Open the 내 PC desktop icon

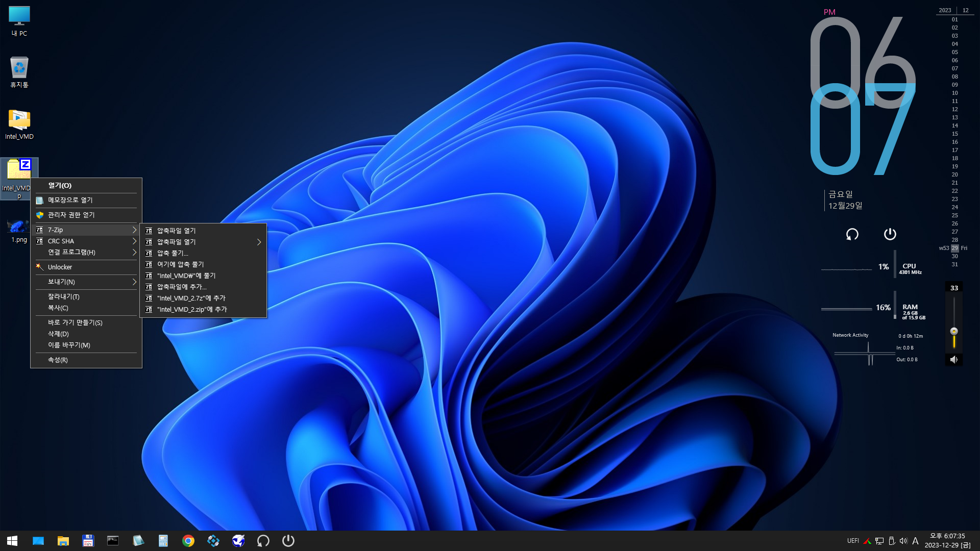(x=19, y=21)
